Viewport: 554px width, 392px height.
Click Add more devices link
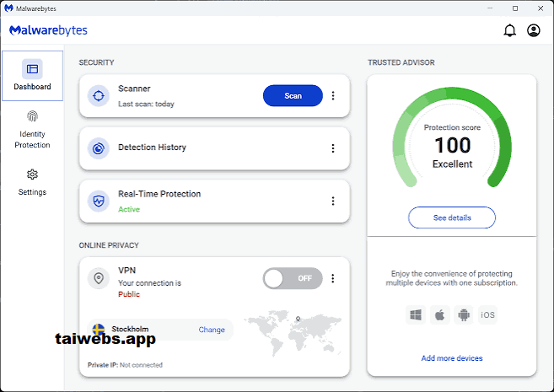point(452,358)
